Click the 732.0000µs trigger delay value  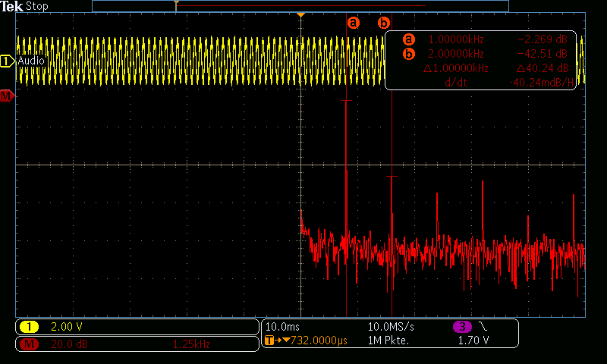tap(319, 340)
